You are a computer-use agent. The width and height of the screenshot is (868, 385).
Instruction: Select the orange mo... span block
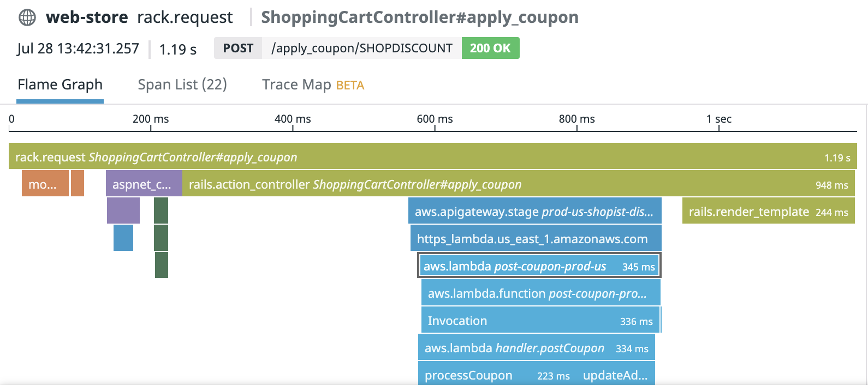point(45,184)
